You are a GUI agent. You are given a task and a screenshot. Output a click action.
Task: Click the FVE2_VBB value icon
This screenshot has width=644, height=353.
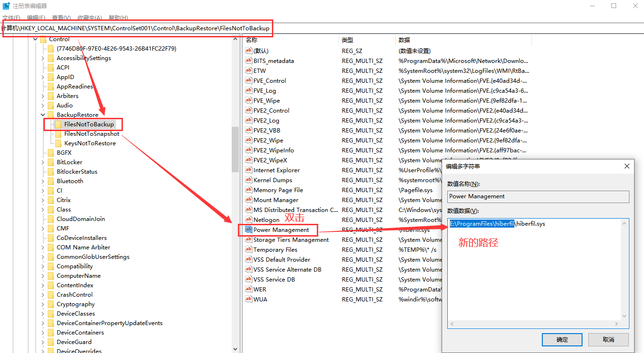(249, 130)
